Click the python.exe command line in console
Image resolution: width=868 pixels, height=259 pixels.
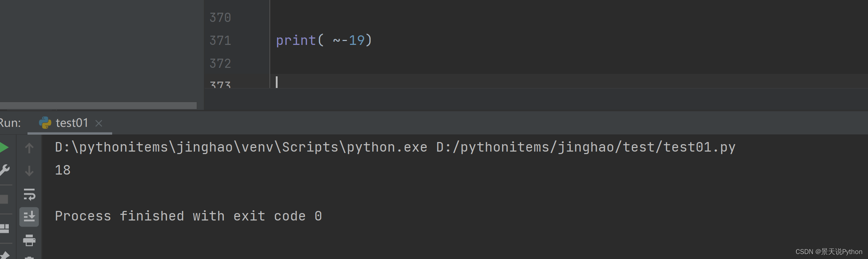[x=395, y=147]
